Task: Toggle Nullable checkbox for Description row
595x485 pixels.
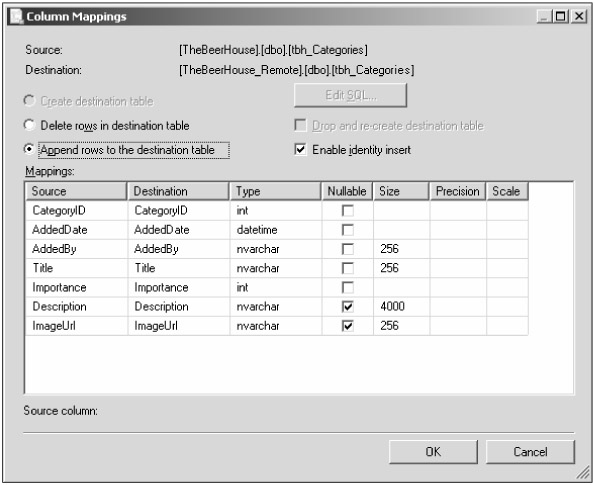Action: (x=348, y=307)
